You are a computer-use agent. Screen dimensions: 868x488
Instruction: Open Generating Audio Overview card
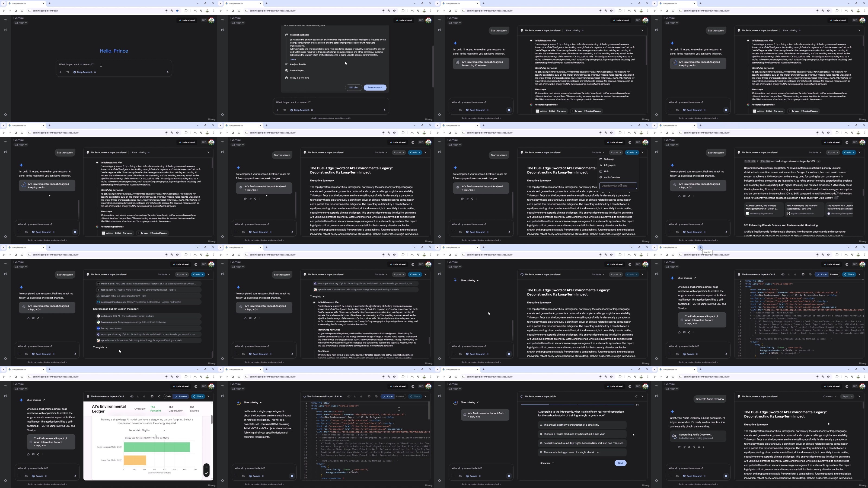pyautogui.click(x=698, y=436)
